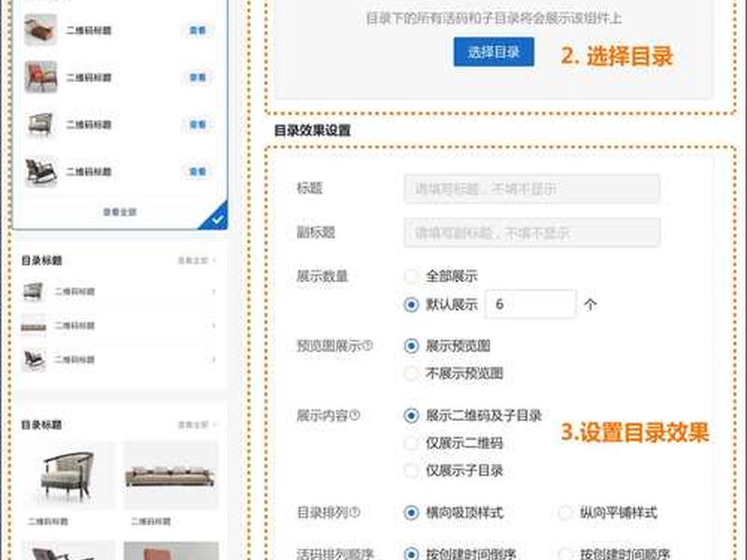Click the black rocking chair thumbnail in the first list
Screen dimensions: 747x560
coord(41,172)
